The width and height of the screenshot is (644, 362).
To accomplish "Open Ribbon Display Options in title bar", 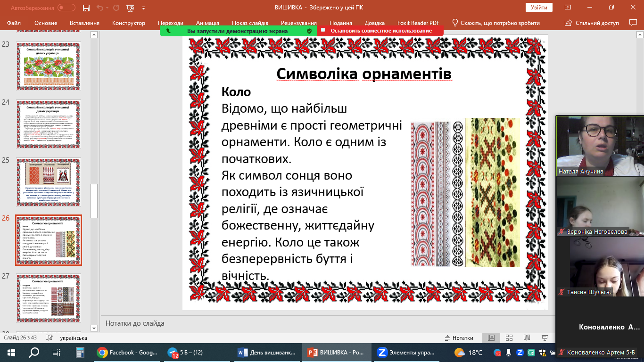I will coord(567,8).
